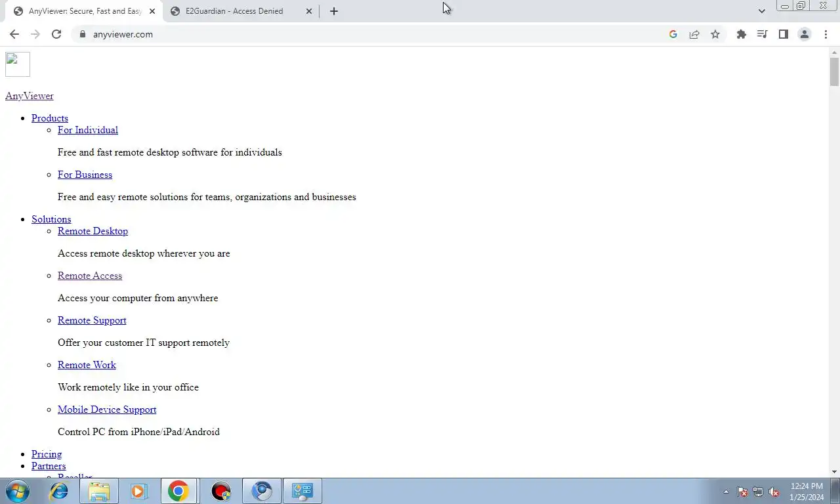
Task: Open the control panel taskbar icon
Action: 303,491
